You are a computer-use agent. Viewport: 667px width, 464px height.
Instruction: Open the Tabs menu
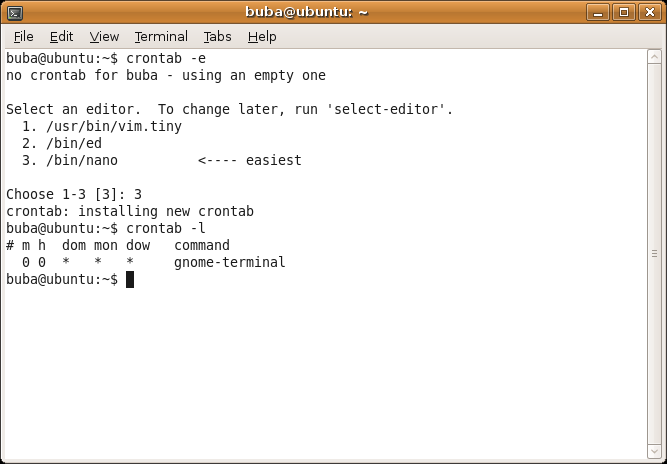click(x=217, y=37)
